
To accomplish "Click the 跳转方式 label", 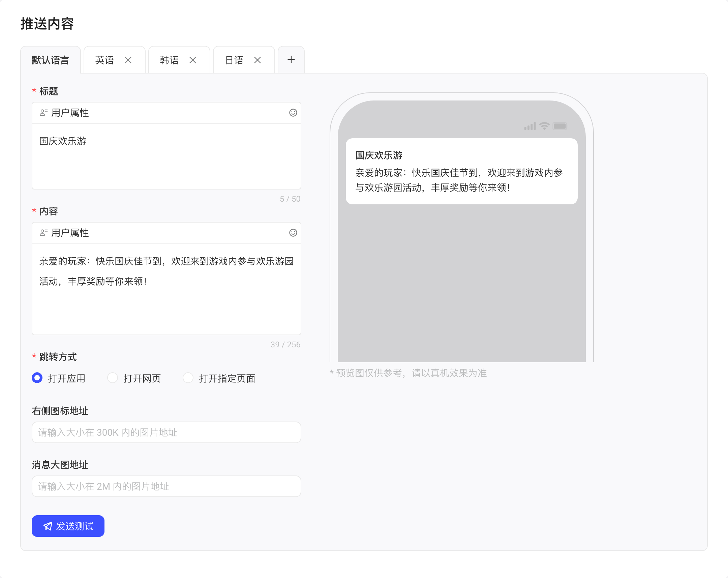I will (x=58, y=357).
